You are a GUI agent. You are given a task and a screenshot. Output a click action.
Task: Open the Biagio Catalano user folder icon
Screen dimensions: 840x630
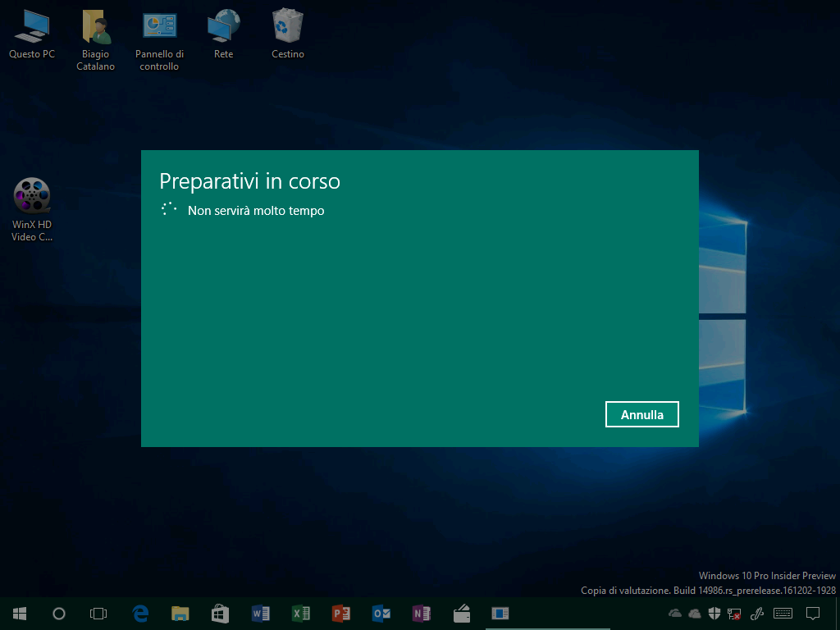point(95,39)
